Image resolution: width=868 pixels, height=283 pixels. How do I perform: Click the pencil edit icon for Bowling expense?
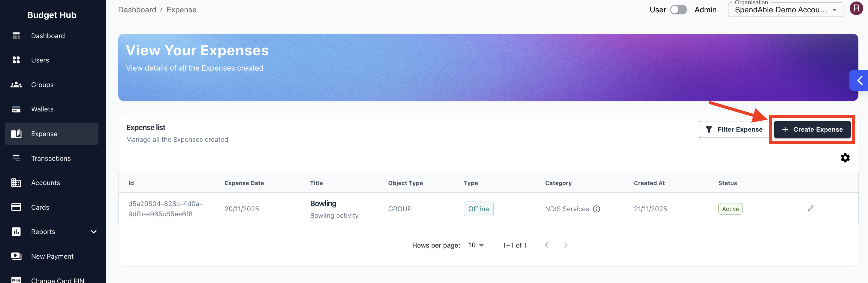tap(810, 208)
